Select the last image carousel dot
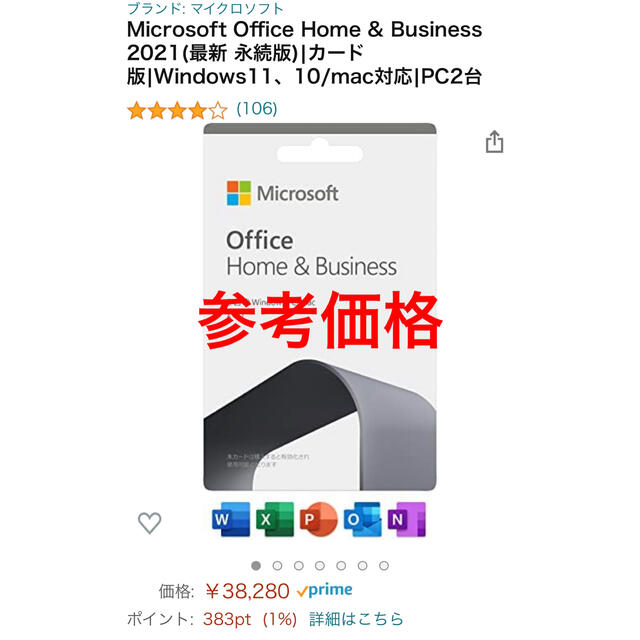Viewport: 640px width, 640px height. point(384,566)
